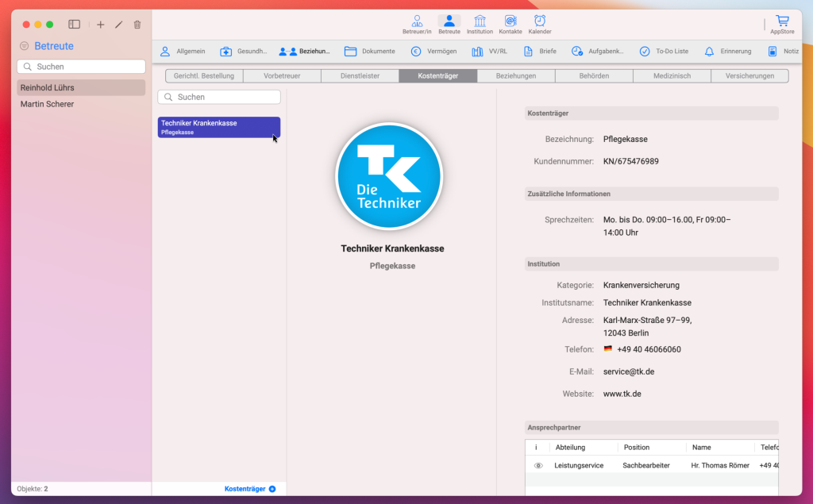This screenshot has width=813, height=504.
Task: Switch to Behörden tab
Action: tap(594, 75)
